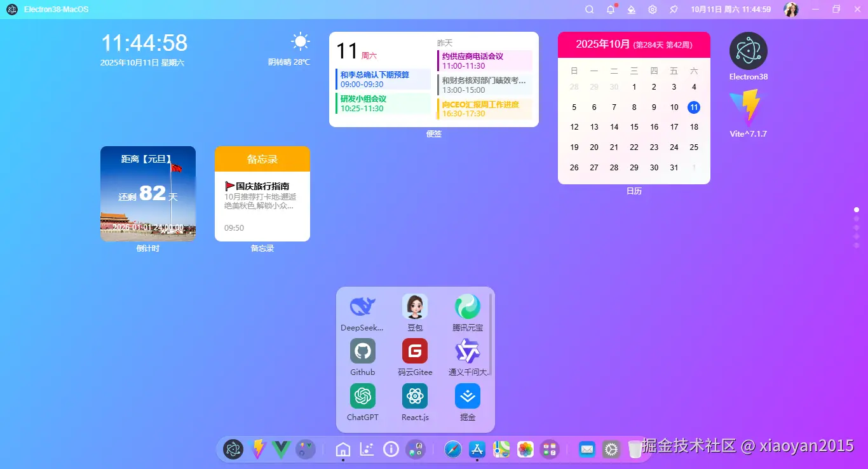Open the Mail envelope in the dock
Screen dimensions: 868x469
click(587, 449)
